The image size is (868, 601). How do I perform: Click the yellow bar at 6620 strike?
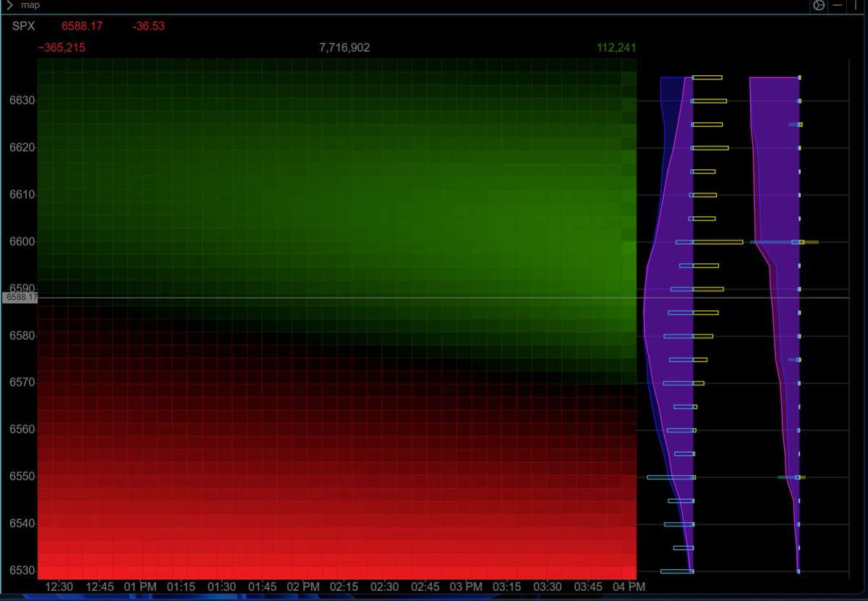[x=710, y=148]
